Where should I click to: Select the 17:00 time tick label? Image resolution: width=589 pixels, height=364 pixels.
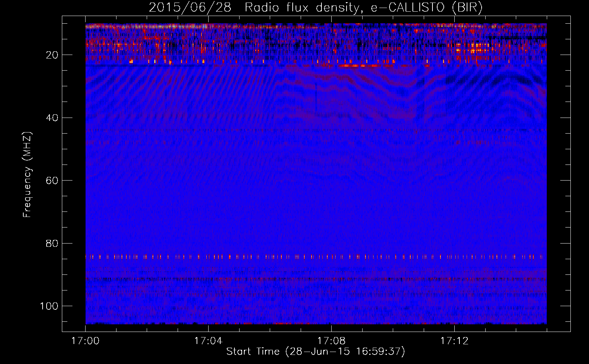coord(85,341)
